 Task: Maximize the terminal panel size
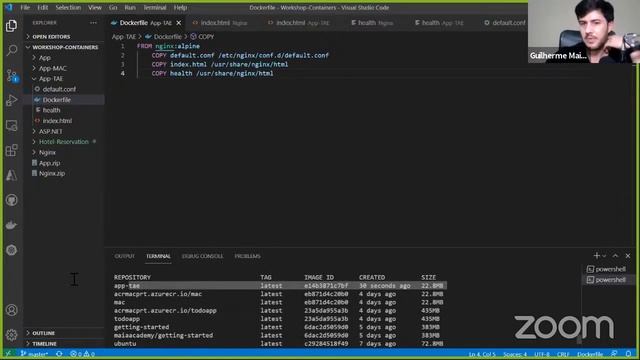pos(616,256)
